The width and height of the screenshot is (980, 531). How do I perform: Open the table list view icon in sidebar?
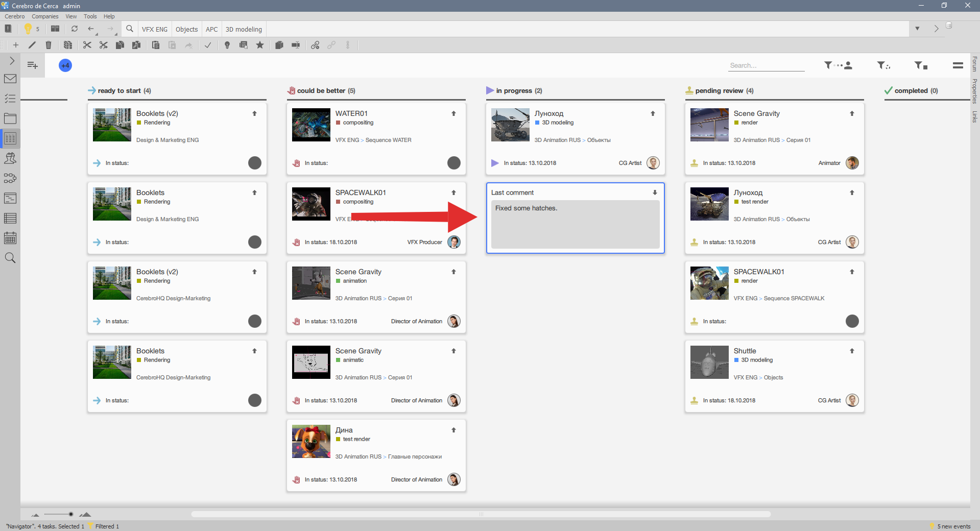click(x=10, y=218)
